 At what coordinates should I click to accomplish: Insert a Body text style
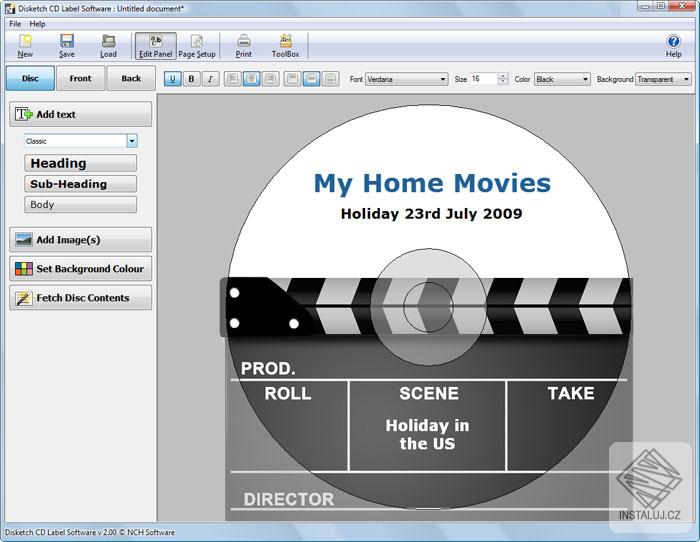coord(80,204)
